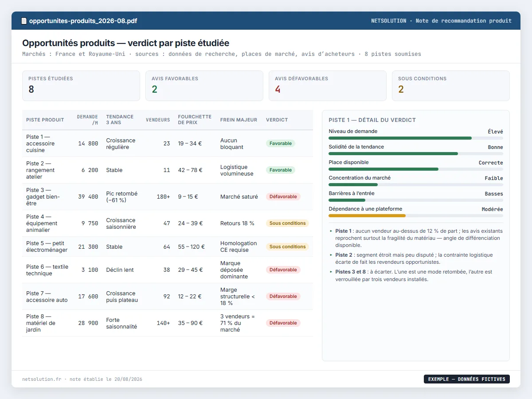
Task: Click the Avis favorables summary card
Action: 204,86
